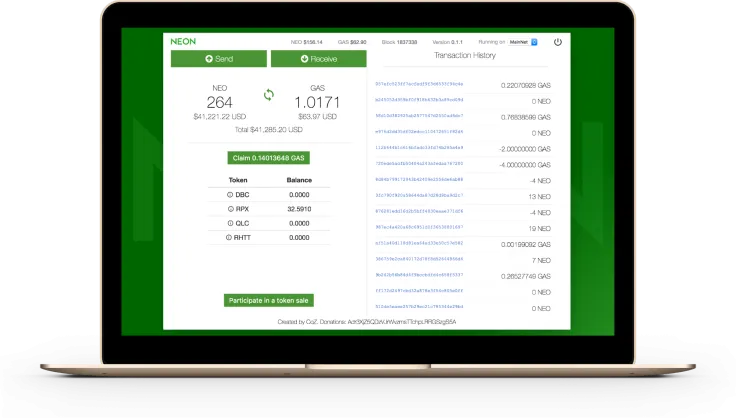Click the Balance column header
The width and height of the screenshot is (736, 418).
click(299, 180)
